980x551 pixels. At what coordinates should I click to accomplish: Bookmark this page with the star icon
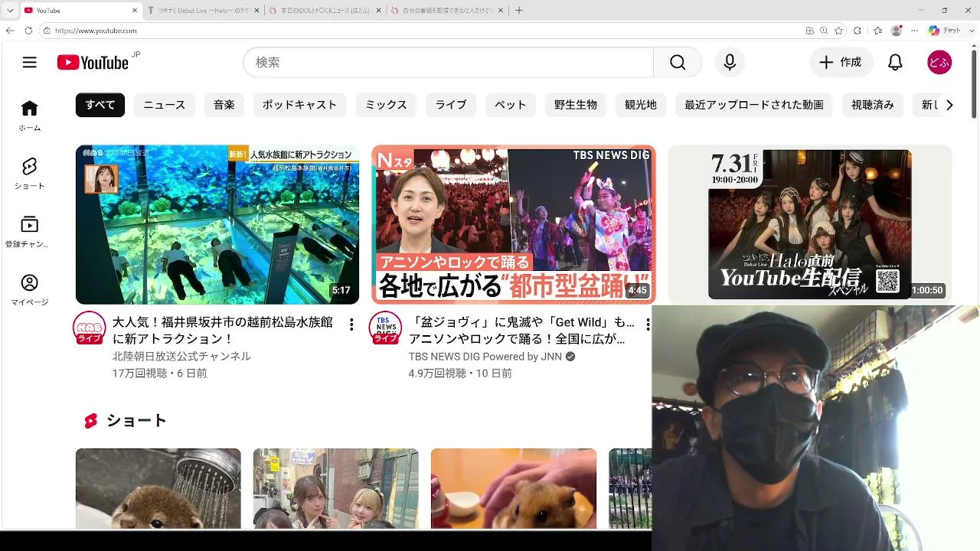click(839, 31)
